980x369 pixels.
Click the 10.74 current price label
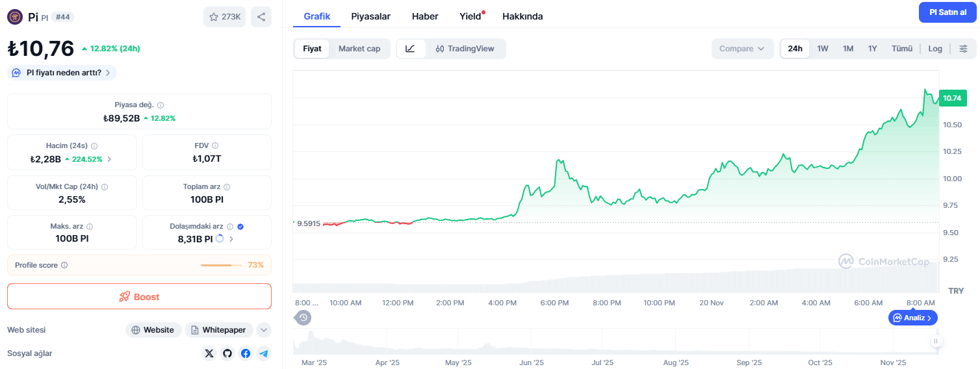[952, 98]
